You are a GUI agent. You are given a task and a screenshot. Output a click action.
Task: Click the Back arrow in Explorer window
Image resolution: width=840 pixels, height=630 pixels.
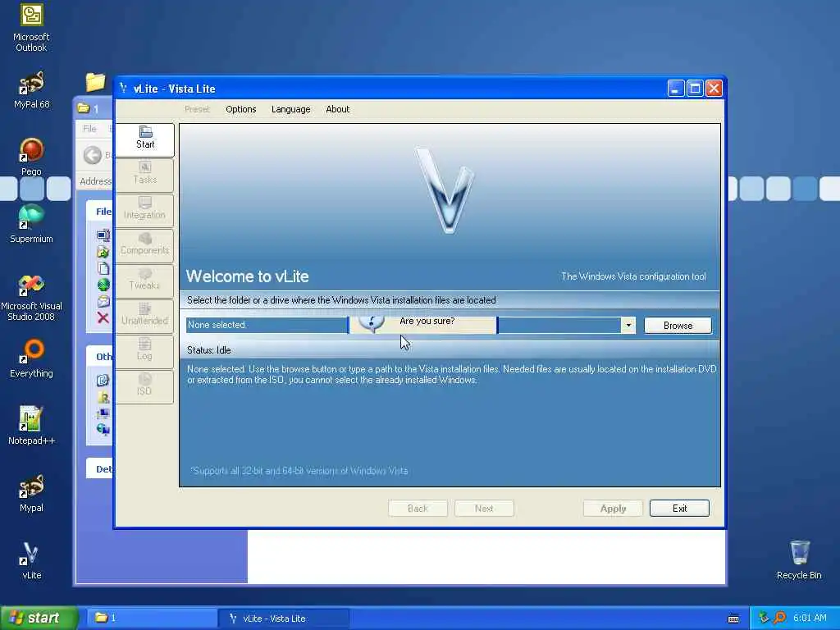92,155
